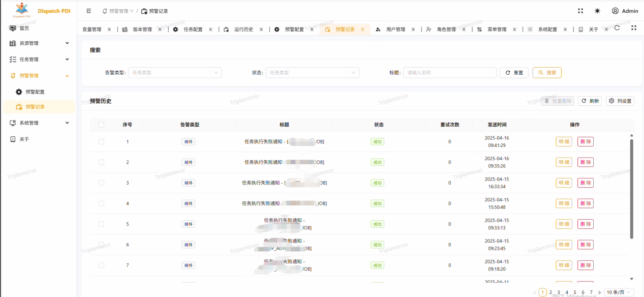Viewport: 644px width, 297px height.
Task: Check the select-all checkbox in the table header
Action: [x=101, y=125]
